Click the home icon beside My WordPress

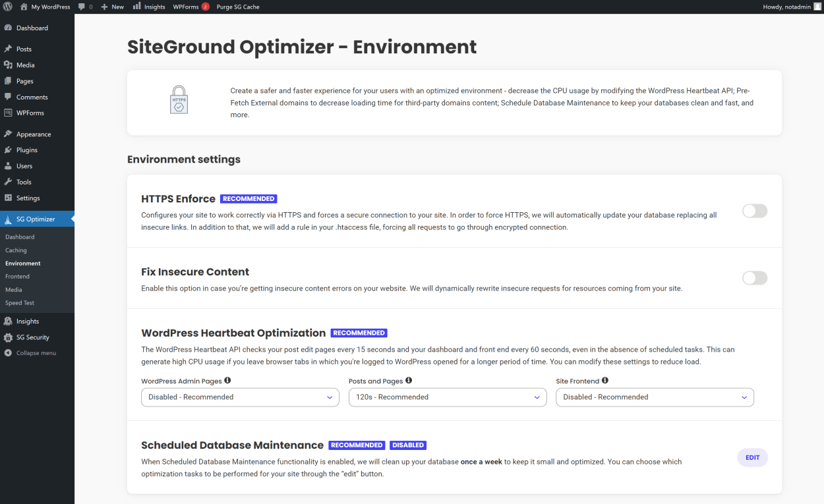pos(24,7)
